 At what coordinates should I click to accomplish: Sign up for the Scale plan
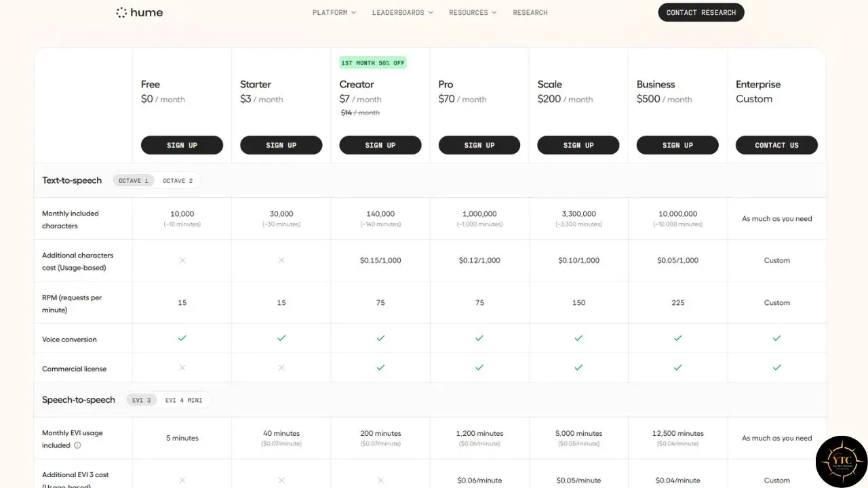pos(578,145)
